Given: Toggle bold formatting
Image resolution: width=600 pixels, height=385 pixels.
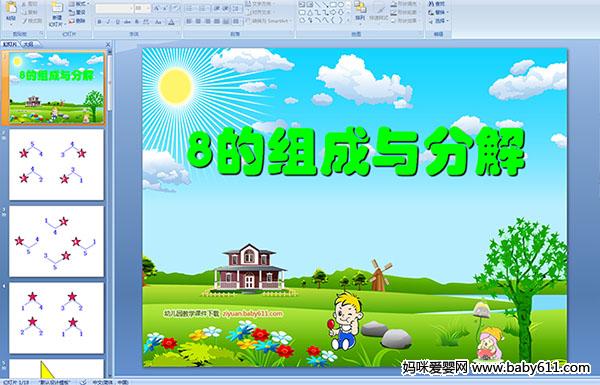Looking at the screenshot, I should pyautogui.click(x=99, y=22).
